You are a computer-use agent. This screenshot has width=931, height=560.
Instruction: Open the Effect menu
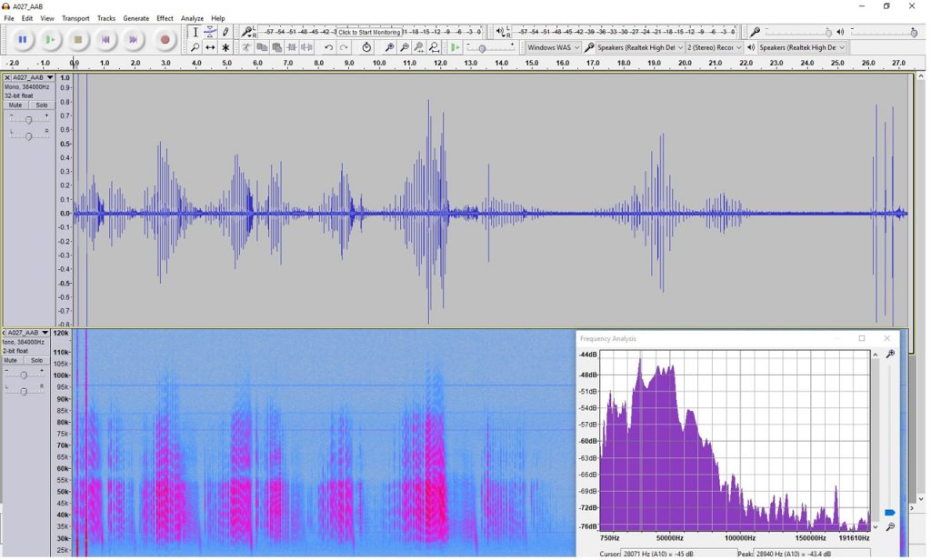165,18
